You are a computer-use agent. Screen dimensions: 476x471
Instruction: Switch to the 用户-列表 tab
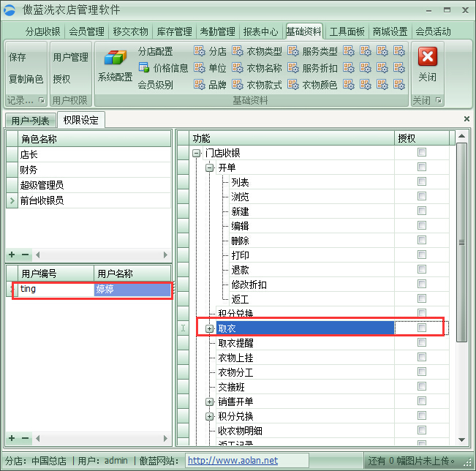tap(30, 121)
